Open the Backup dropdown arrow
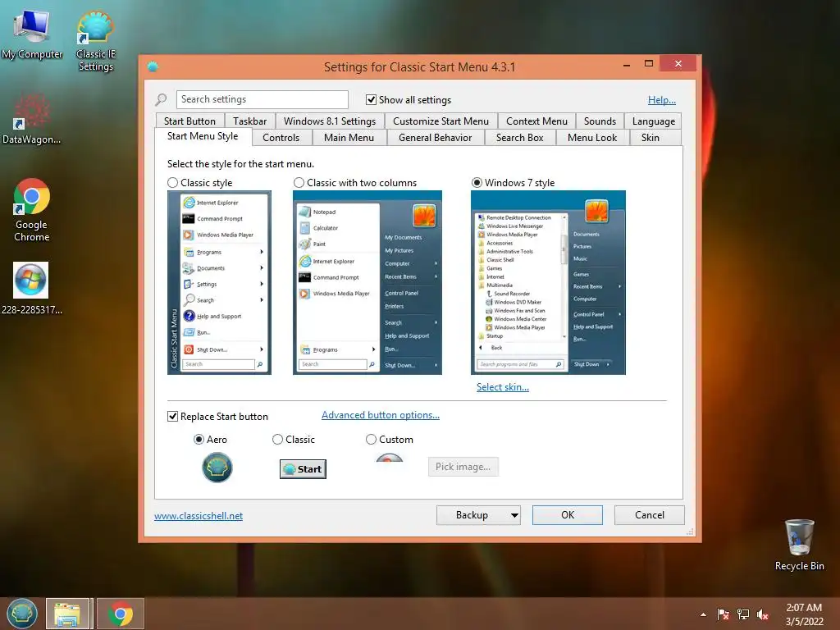Viewport: 840px width, 630px height. point(514,515)
